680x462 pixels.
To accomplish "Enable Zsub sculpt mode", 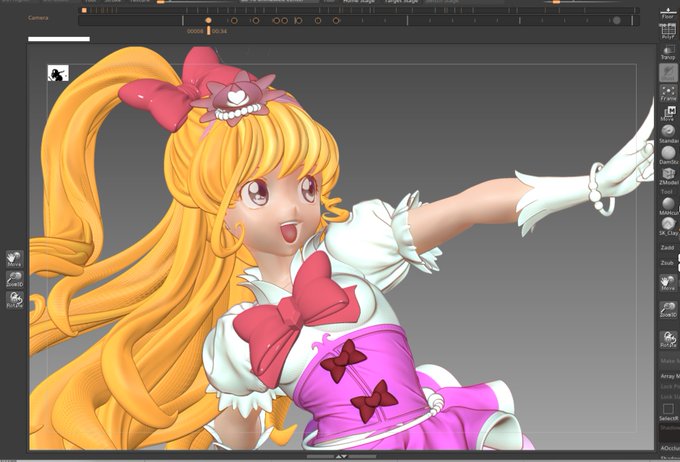I will coord(667,262).
